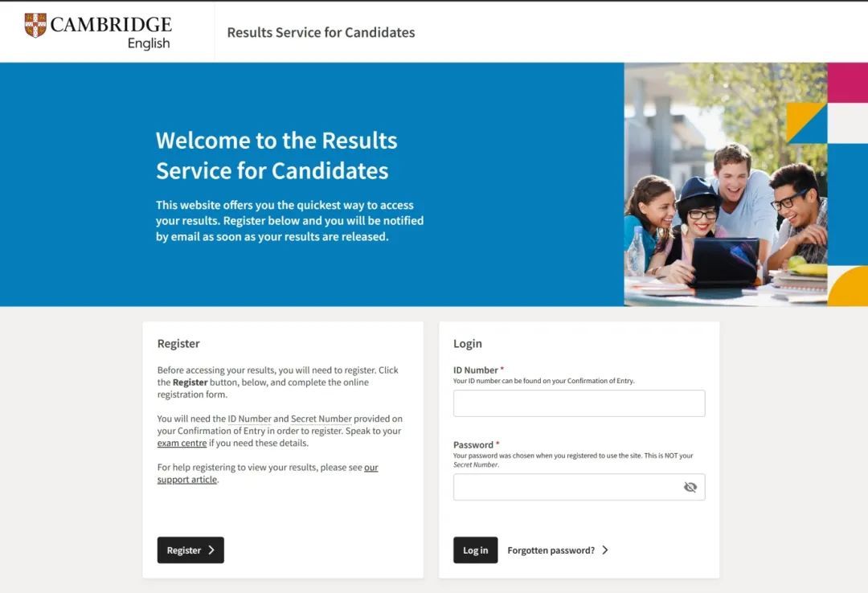Click the chevron arrow beside Forgotten password
Viewport: 868px width, 593px height.
click(605, 550)
